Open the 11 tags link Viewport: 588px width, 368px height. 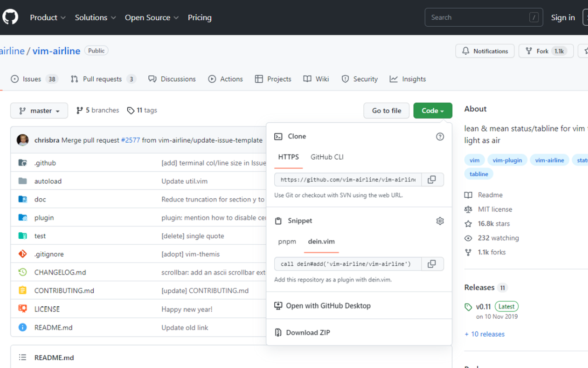point(142,110)
